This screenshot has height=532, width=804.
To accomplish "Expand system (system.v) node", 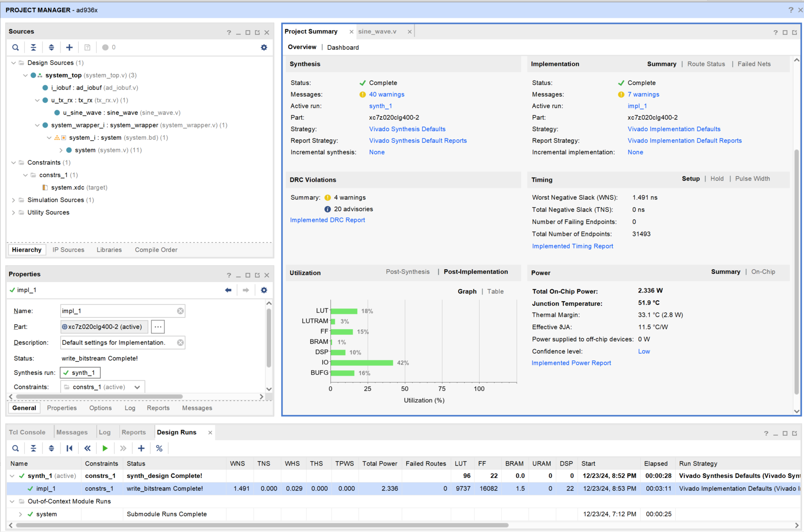I will coord(61,150).
